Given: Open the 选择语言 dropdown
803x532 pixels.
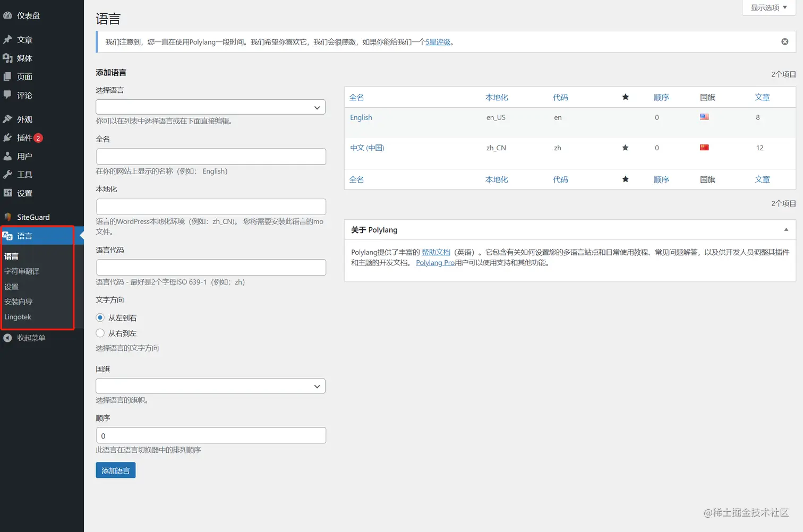Looking at the screenshot, I should click(x=211, y=107).
